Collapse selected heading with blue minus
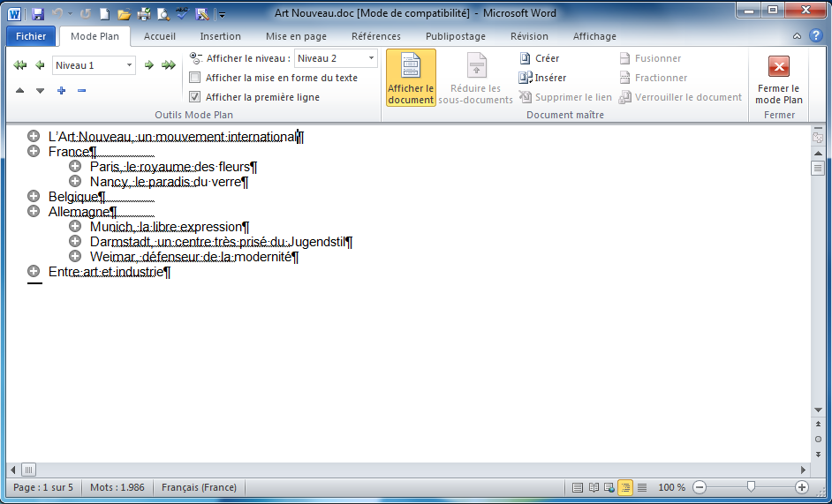Image resolution: width=832 pixels, height=504 pixels. (x=81, y=91)
